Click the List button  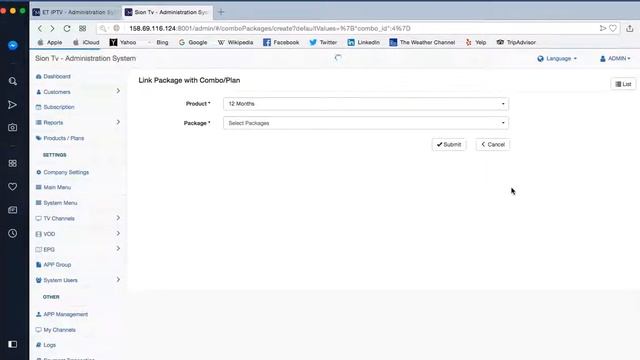pos(623,84)
